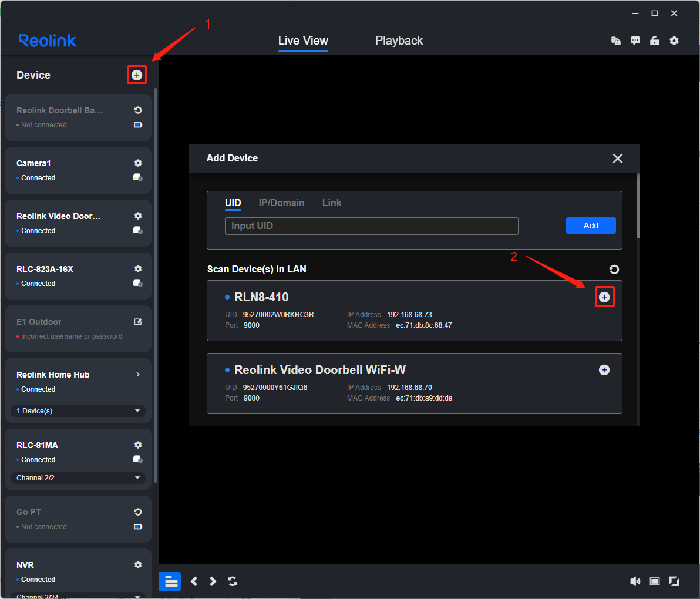Image resolution: width=700 pixels, height=599 pixels.
Task: Go to next page of camera views
Action: (213, 581)
